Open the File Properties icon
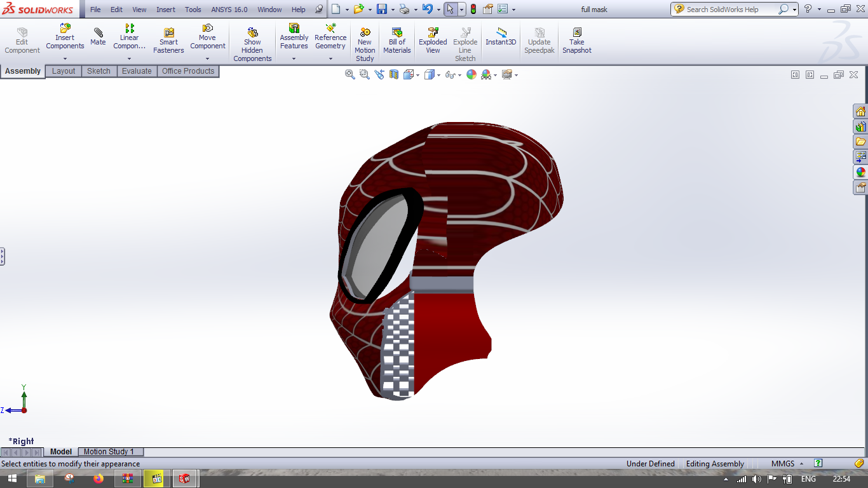Viewport: 868px width, 488px height. (x=488, y=9)
